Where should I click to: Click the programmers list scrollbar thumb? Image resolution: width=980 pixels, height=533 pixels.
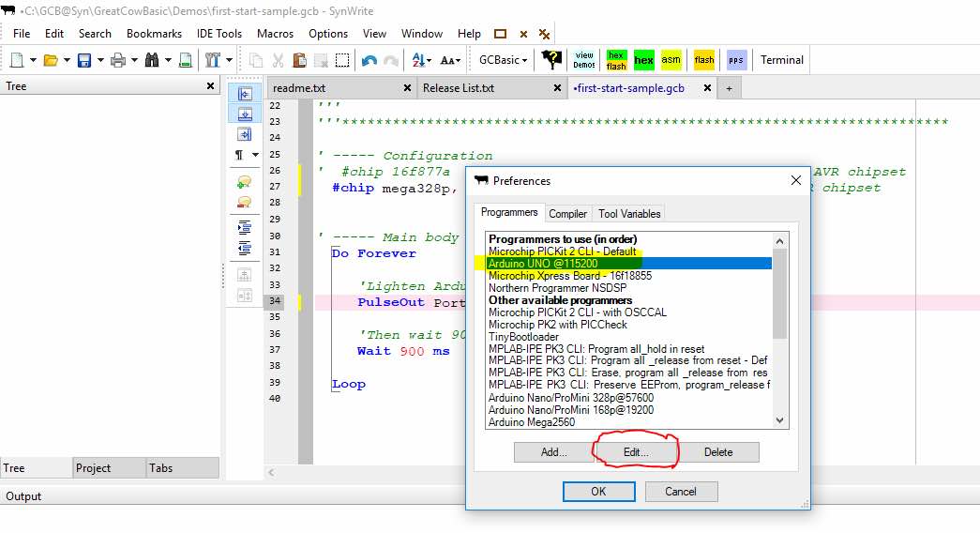(x=779, y=294)
